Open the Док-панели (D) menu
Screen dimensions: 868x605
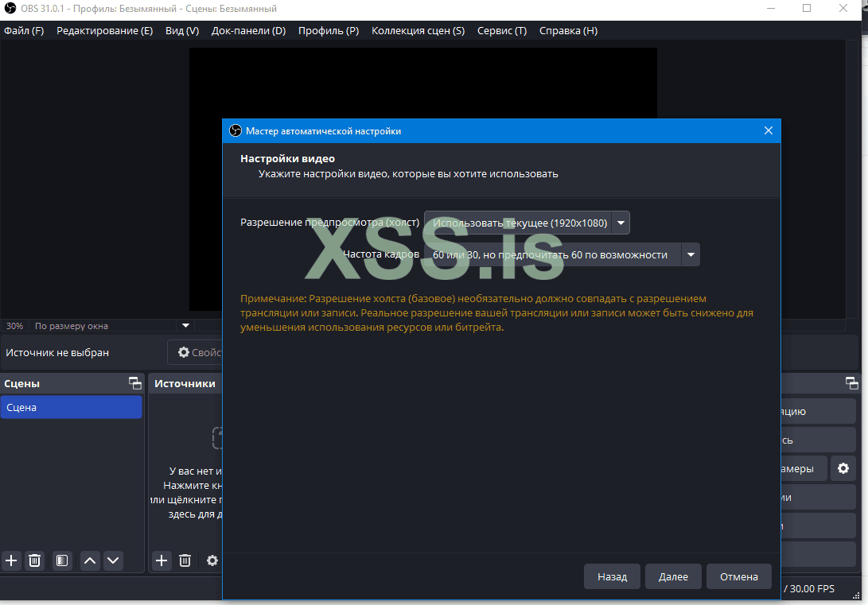(248, 31)
